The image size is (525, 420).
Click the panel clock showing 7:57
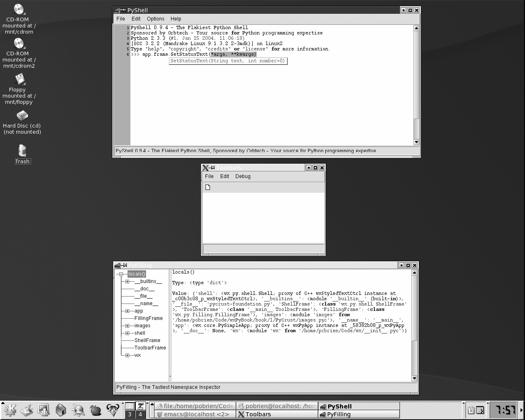tap(504, 410)
